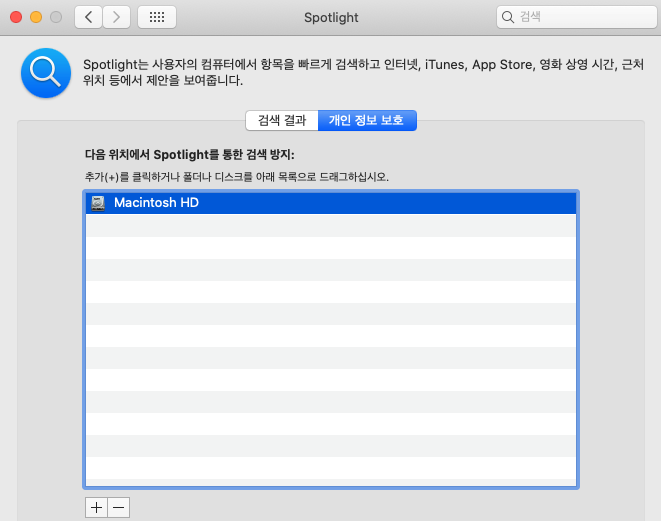Go forward with the right arrow button

point(116,17)
